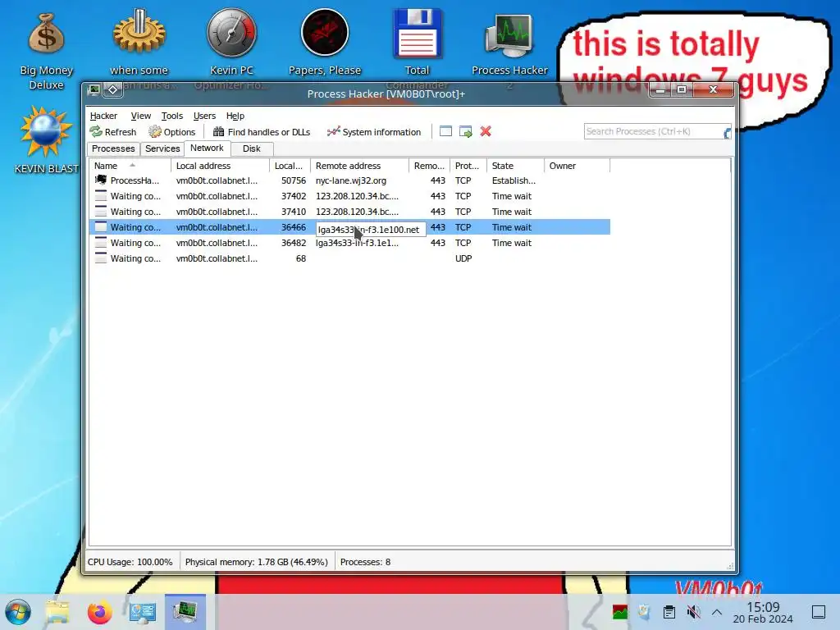Click the ProcessHa... row icon

click(x=100, y=180)
